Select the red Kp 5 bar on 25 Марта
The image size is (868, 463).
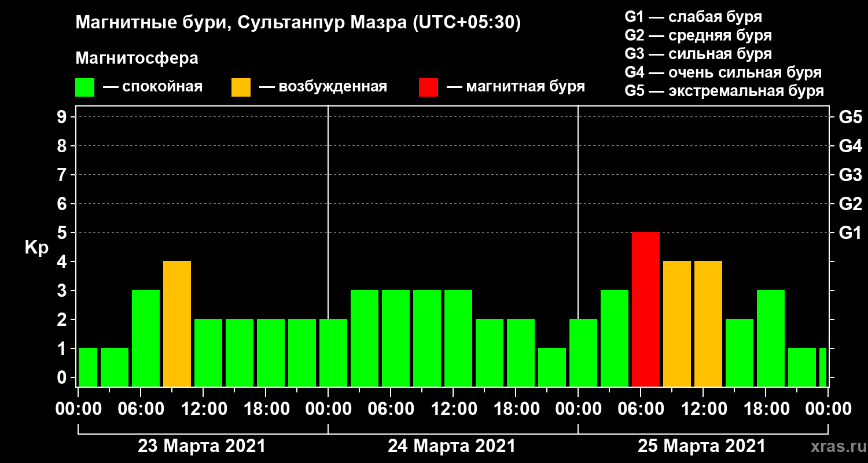[646, 309]
